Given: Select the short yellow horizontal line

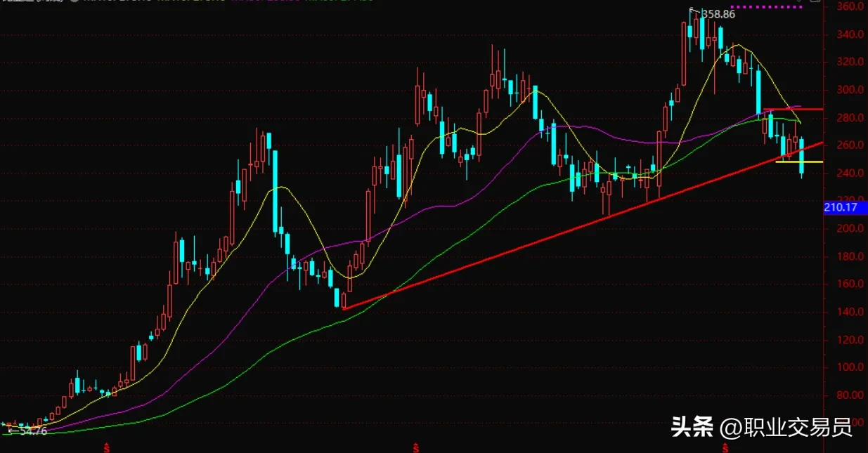Looking at the screenshot, I should (x=799, y=162).
